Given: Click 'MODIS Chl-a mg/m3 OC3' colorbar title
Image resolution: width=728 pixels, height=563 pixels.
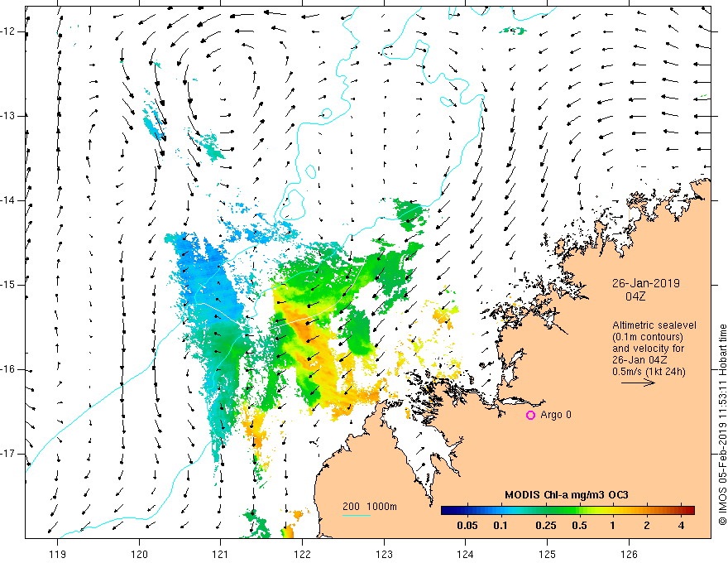Looking at the screenshot, I should [567, 495].
